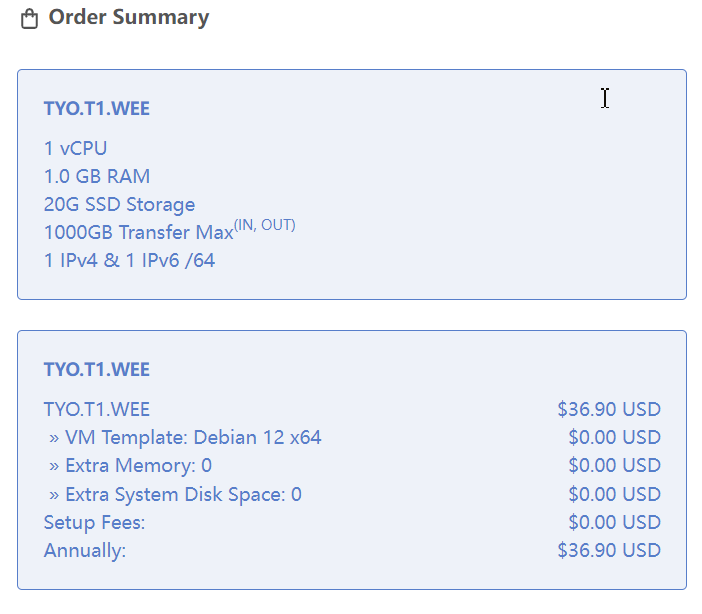The height and width of the screenshot is (614, 702).
Task: Click the second TYO.T1.WEE bold heading
Action: click(x=97, y=369)
